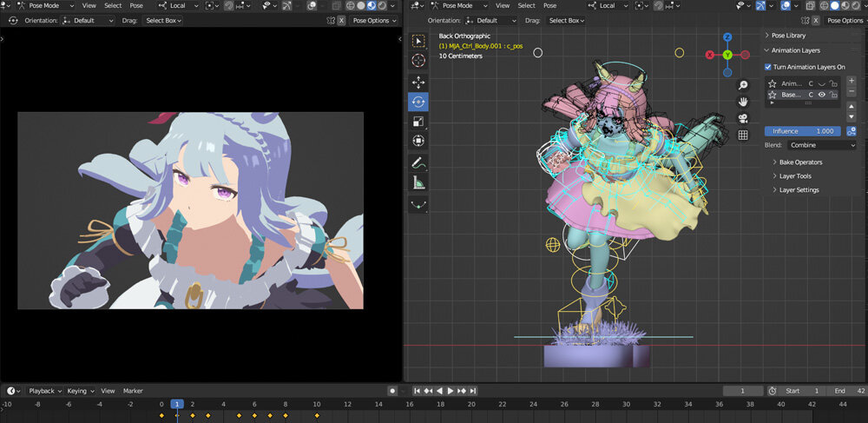The image size is (868, 423).
Task: Click the add layer plus button
Action: pyautogui.click(x=851, y=81)
